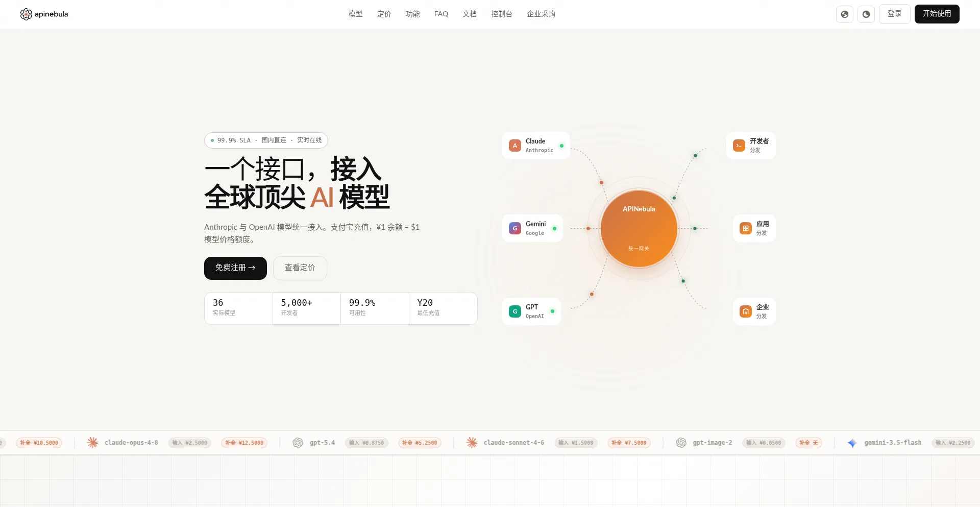980x507 pixels.
Task: Click the 补全 ¥12.5000 price tag
Action: tap(244, 443)
